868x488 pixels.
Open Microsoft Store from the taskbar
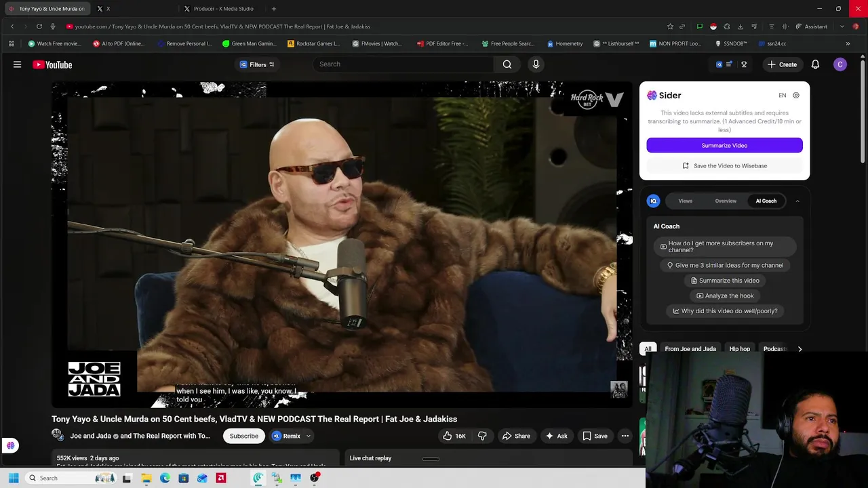[184, 478]
